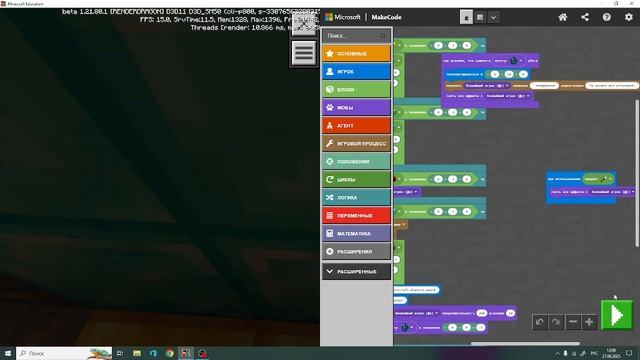The width and height of the screenshot is (640, 360).
Task: Open the share project dialog
Action: click(585, 17)
